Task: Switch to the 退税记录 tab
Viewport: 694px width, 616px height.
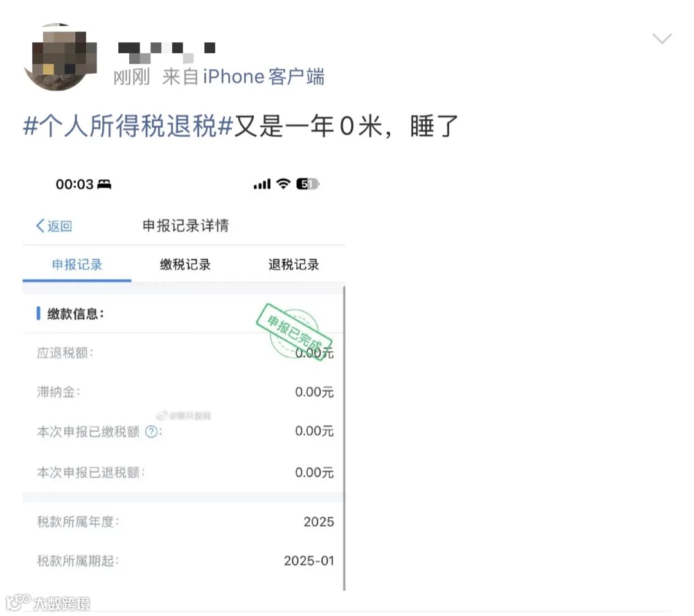Action: tap(294, 265)
